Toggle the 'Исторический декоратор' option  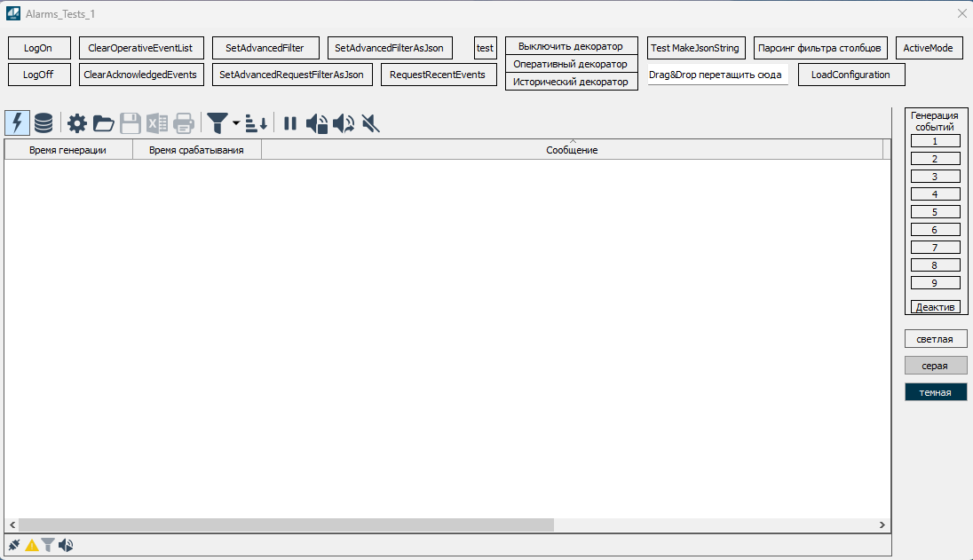(x=570, y=82)
